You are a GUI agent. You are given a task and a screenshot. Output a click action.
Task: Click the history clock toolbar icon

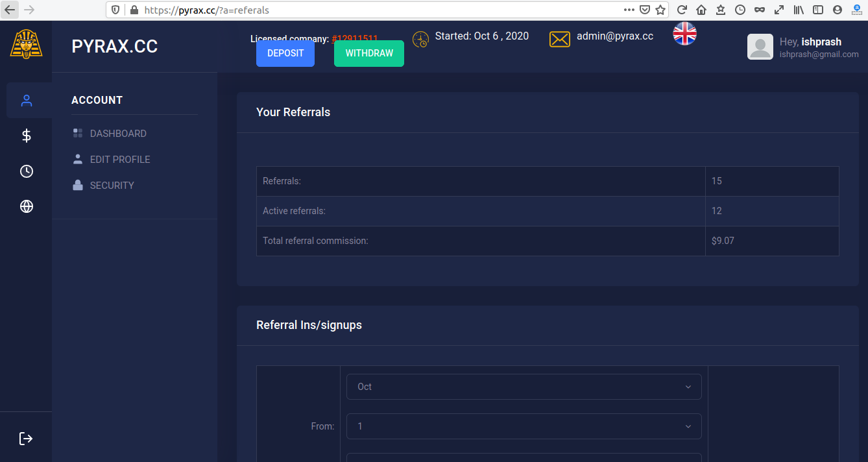[740, 10]
